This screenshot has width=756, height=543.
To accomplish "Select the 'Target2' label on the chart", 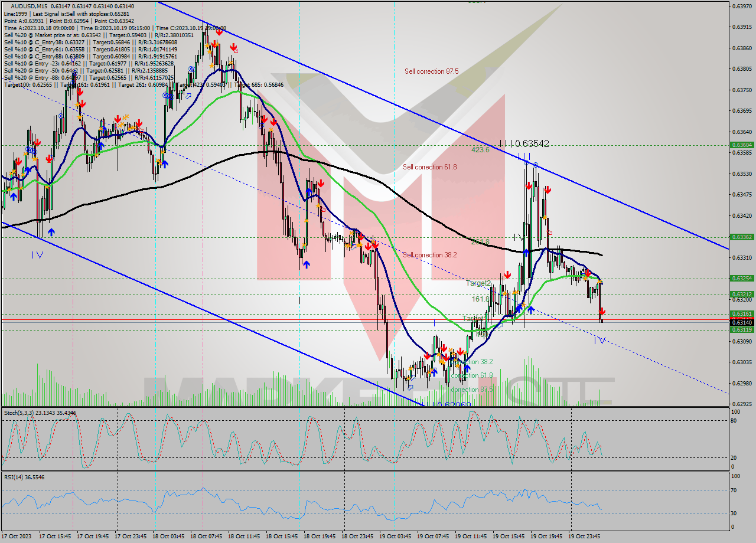I will pyautogui.click(x=477, y=283).
